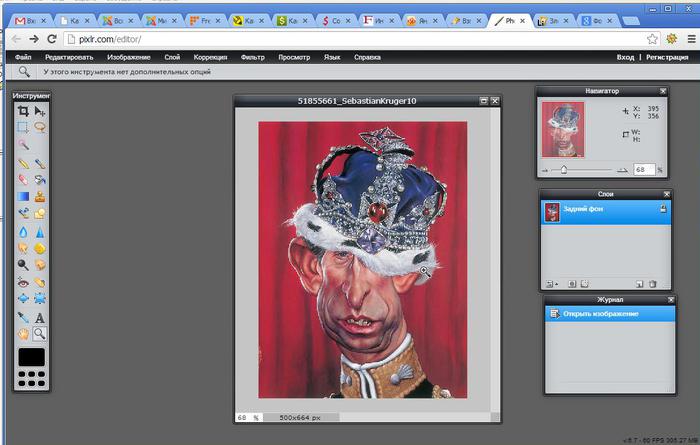Select the Pinch tool
The width and height of the screenshot is (700, 445).
tap(40, 298)
